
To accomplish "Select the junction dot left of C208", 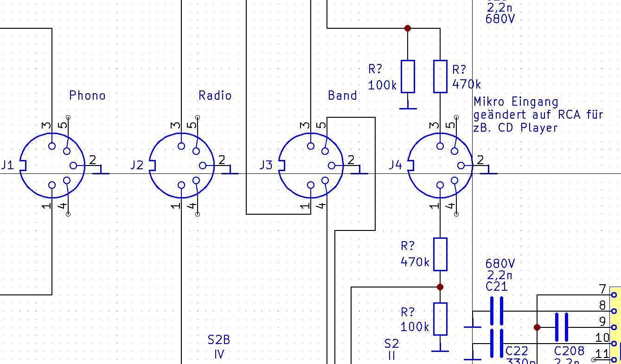I will point(537,327).
